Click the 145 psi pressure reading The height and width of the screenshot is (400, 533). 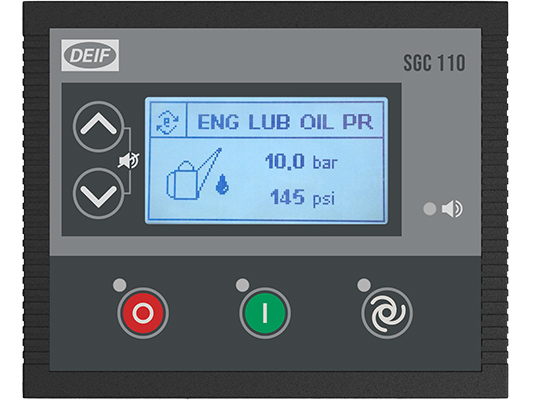[303, 197]
